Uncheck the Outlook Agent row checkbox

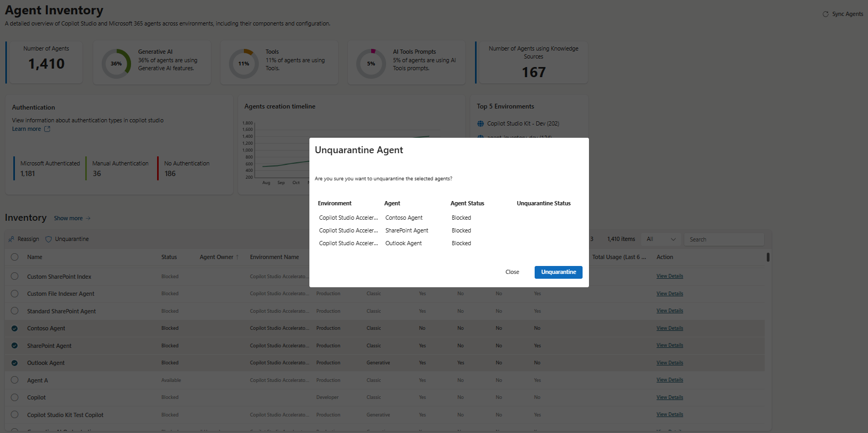[14, 363]
